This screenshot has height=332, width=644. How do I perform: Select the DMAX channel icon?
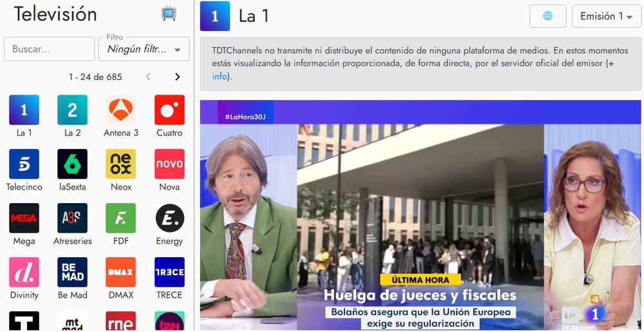pos(121,272)
